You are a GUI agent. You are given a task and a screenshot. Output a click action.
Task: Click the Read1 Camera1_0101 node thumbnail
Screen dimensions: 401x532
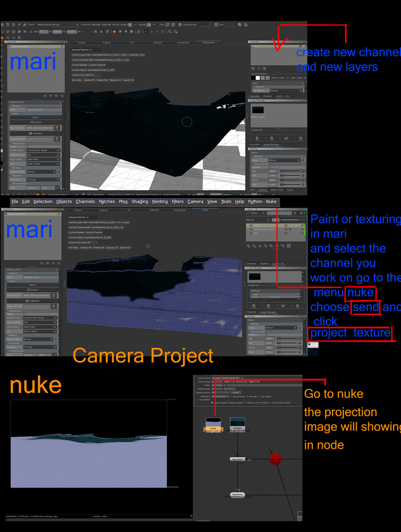coord(213,423)
